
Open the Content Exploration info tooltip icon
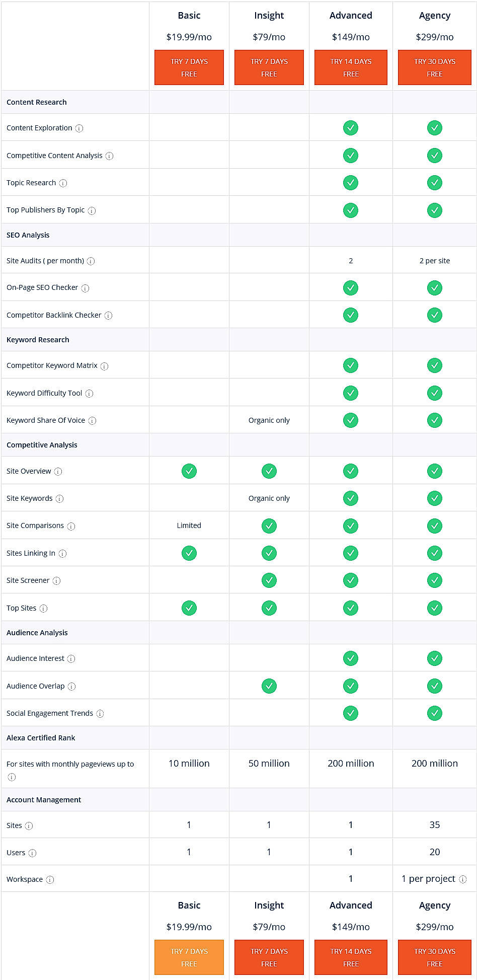click(78, 128)
